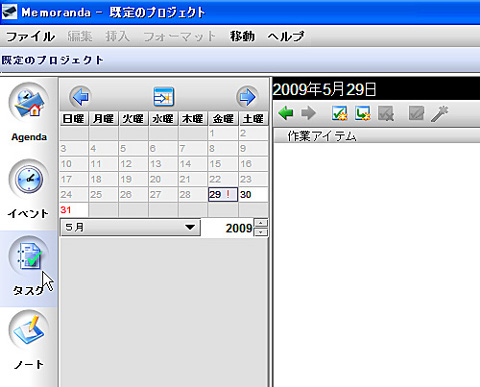Click the Memoranda title bar app icon
This screenshot has height=387, width=480.
pos(9,12)
